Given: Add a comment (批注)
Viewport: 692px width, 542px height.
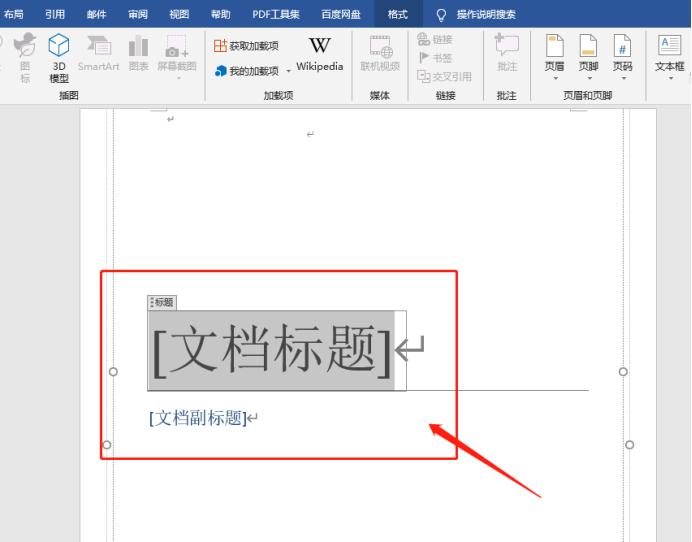Looking at the screenshot, I should 507,53.
